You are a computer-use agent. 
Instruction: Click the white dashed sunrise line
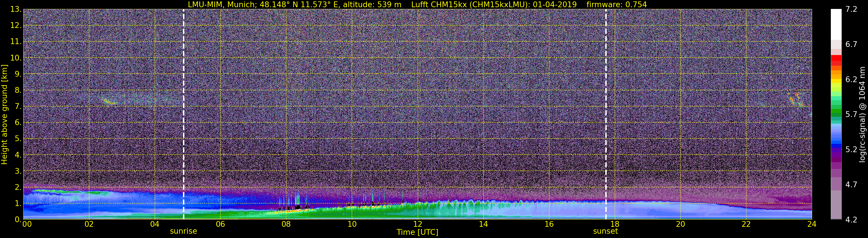(x=183, y=114)
